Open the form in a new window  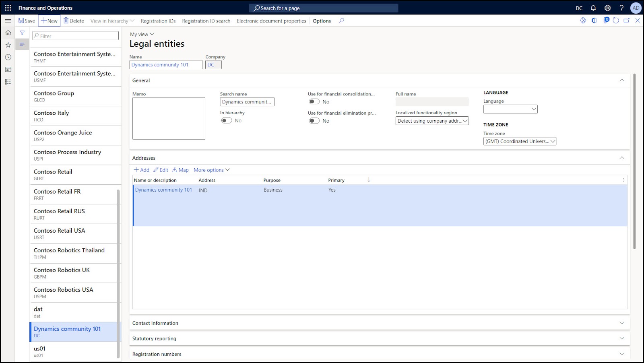pyautogui.click(x=627, y=21)
